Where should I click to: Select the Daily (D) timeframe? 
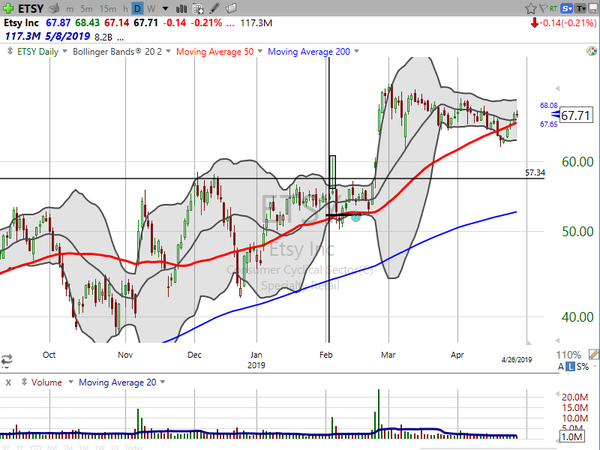click(137, 8)
